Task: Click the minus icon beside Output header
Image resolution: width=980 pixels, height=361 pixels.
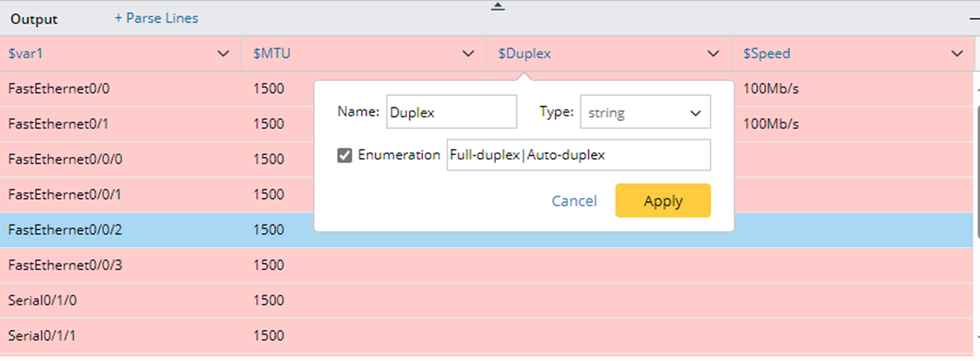Action: 968,19
